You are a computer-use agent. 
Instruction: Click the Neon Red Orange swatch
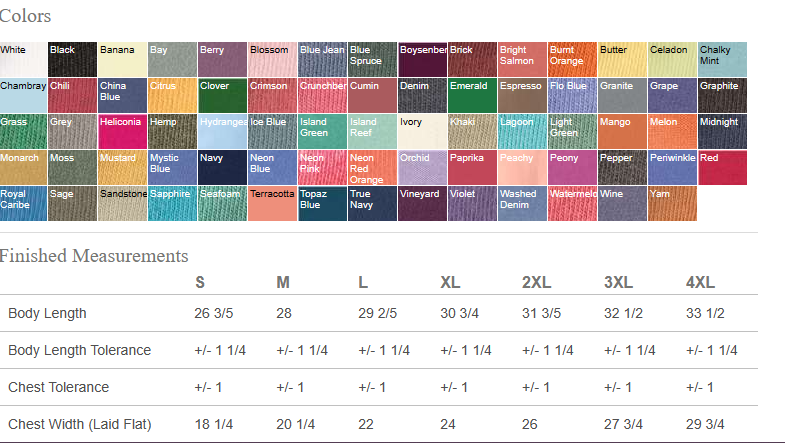(373, 167)
